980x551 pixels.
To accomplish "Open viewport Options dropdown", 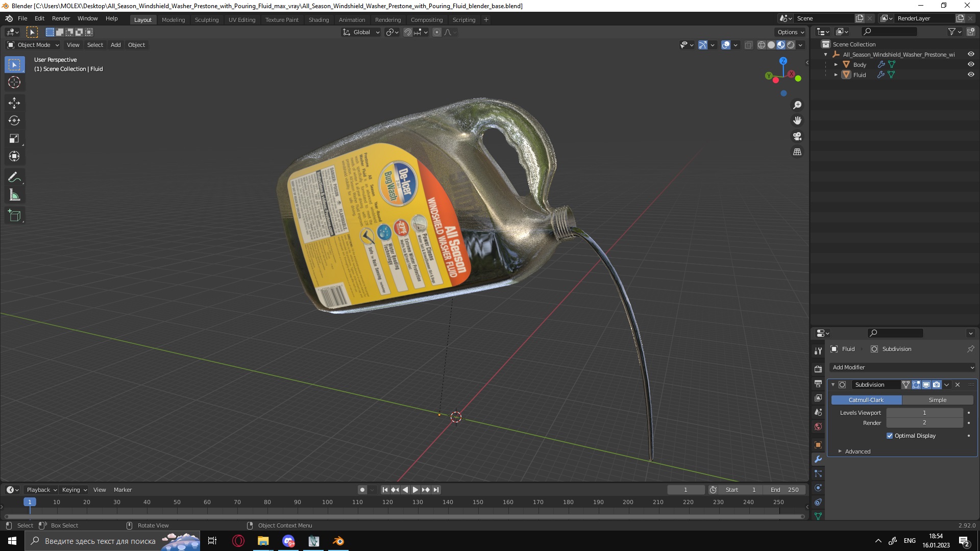I will click(x=790, y=32).
